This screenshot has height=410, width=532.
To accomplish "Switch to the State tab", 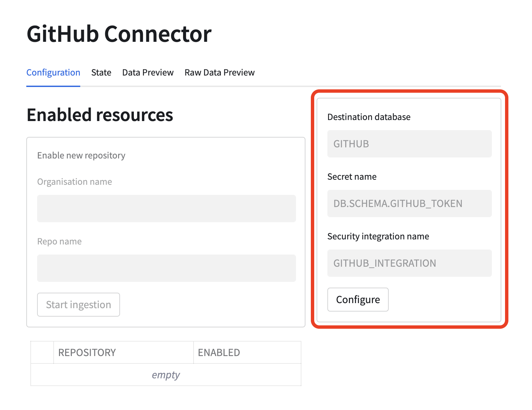I will (101, 72).
